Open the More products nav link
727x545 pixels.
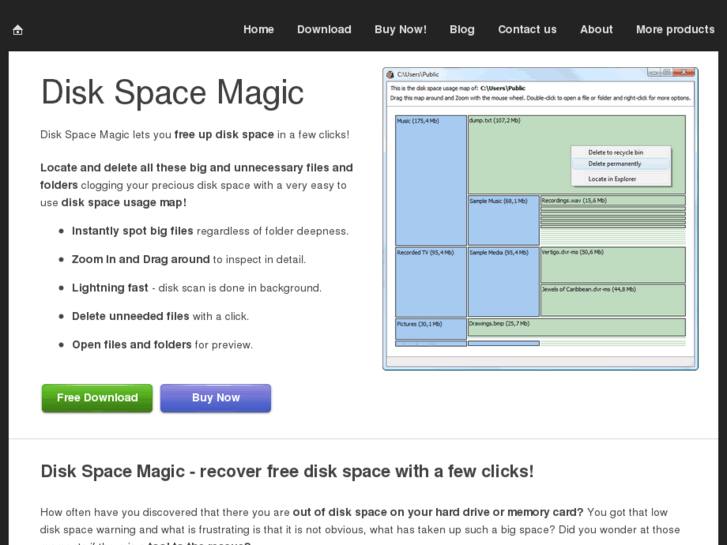coord(675,29)
